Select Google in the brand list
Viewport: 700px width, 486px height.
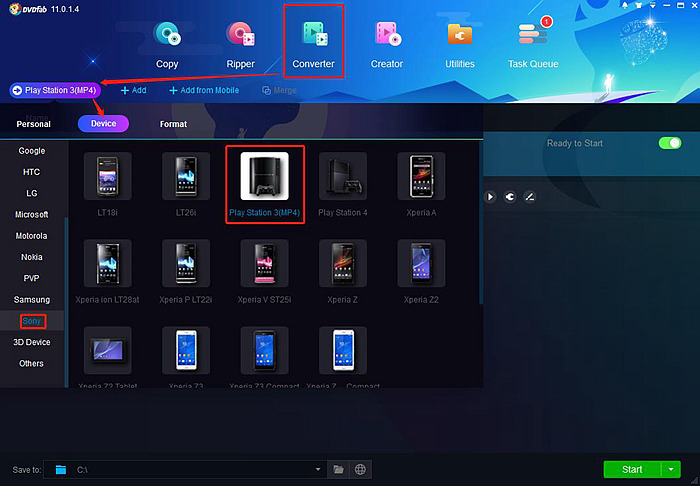click(32, 151)
